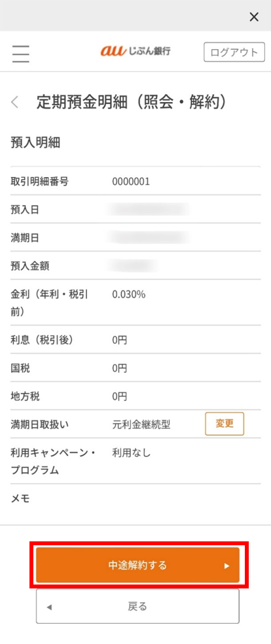Select the transaction number 0000001
This screenshot has height=644, width=271.
pos(131,182)
